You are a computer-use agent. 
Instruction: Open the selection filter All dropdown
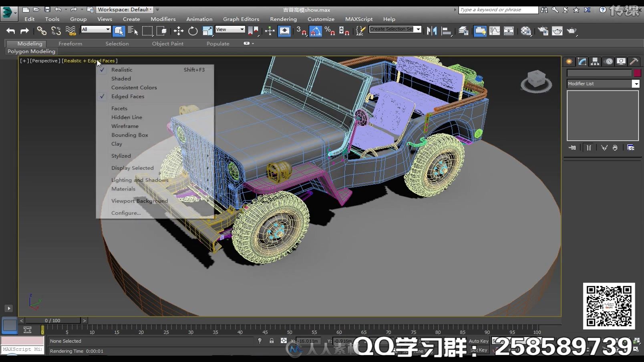point(96,29)
